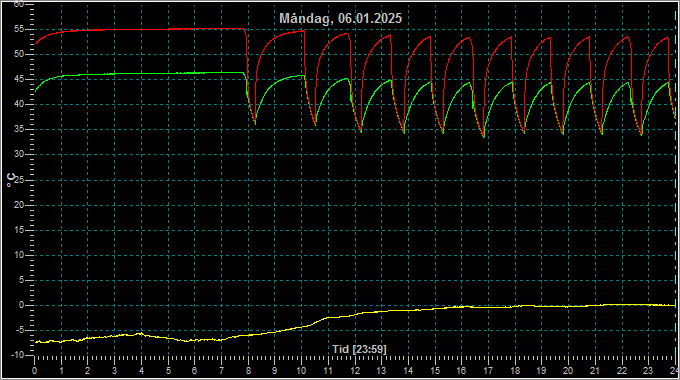Click the 15 value on temperature axis
The height and width of the screenshot is (380, 680).
pyautogui.click(x=19, y=230)
